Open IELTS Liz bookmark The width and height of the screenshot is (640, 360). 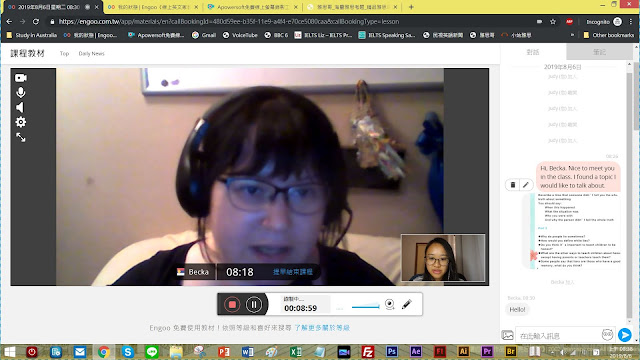coord(323,35)
